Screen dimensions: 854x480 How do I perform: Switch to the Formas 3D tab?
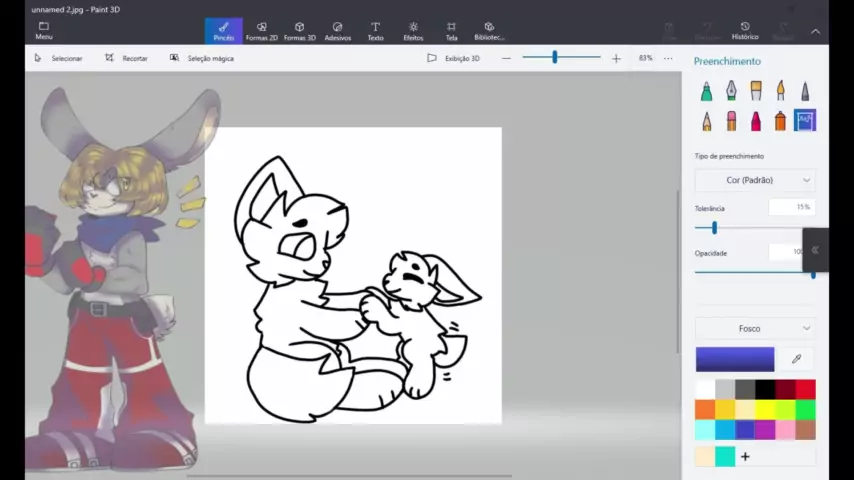click(x=299, y=31)
